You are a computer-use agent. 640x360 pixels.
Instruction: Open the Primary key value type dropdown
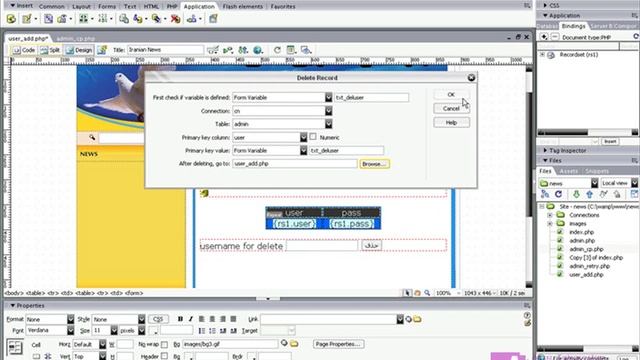pos(303,151)
